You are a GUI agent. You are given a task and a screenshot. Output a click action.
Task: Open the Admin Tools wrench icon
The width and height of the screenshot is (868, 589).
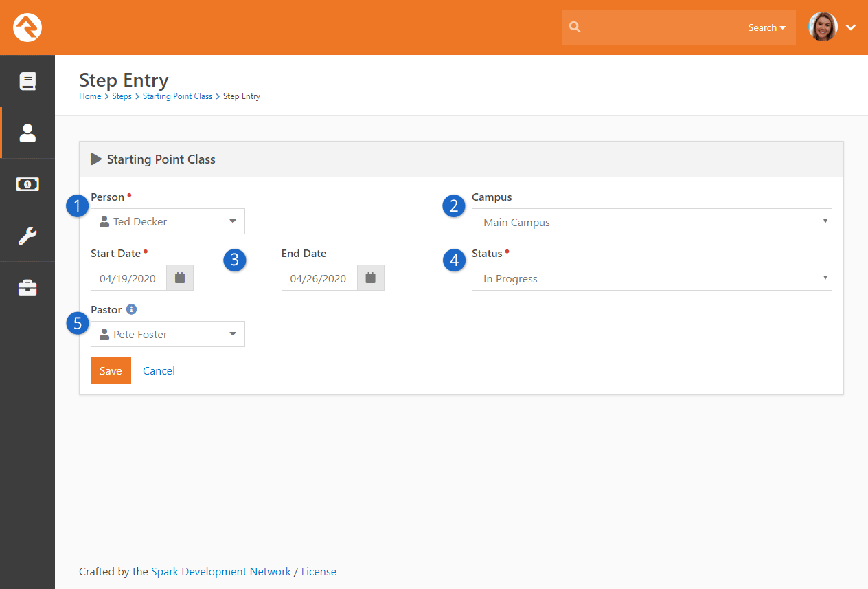pyautogui.click(x=27, y=236)
